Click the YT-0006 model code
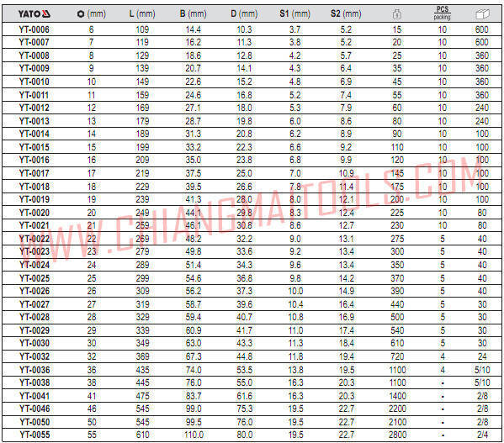 tap(34, 29)
